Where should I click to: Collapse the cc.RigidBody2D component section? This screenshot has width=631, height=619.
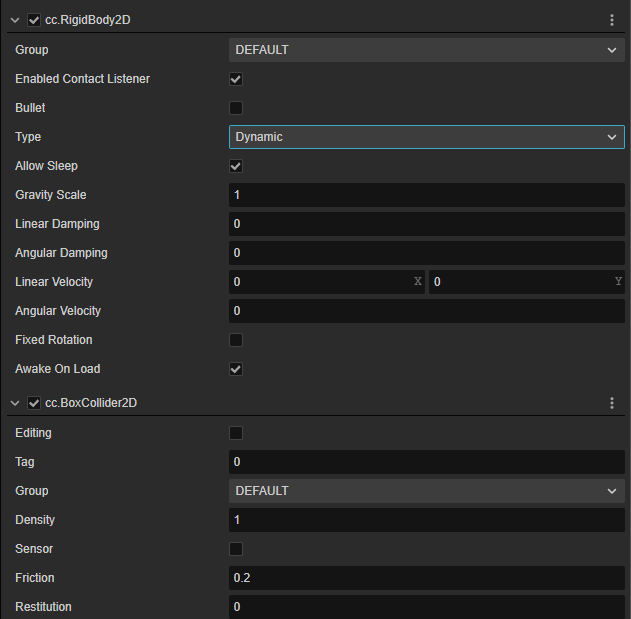(15, 20)
